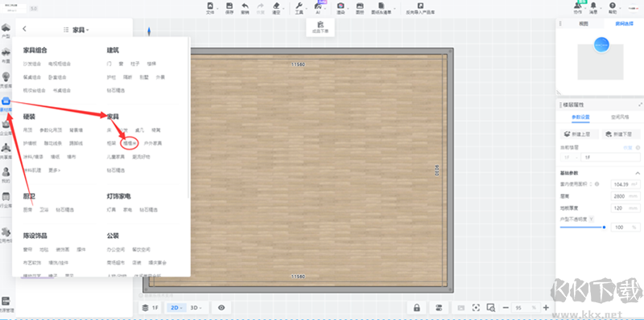Image resolution: width=644 pixels, height=320 pixels.
Task: Open the Album (图册) icon in toolbar
Action: point(360,6)
